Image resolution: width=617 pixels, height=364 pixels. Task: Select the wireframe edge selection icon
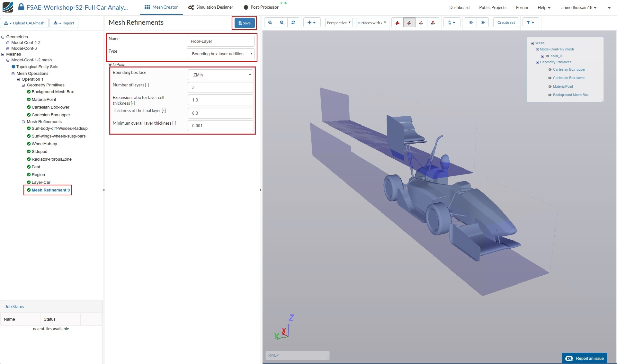(421, 22)
